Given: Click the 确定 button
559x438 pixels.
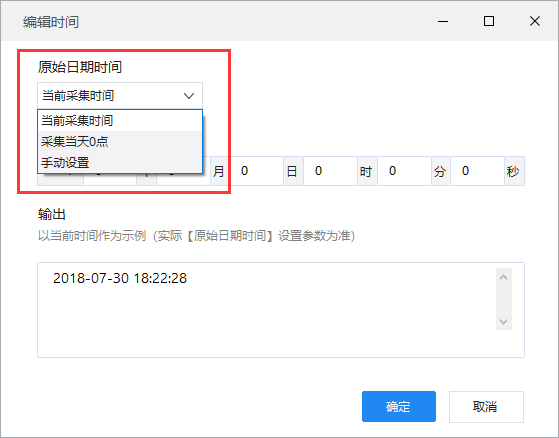Looking at the screenshot, I should coord(399,406).
